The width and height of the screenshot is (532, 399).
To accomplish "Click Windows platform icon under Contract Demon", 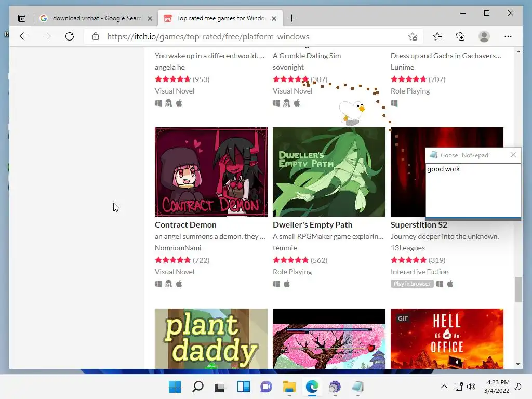I will [x=158, y=284].
